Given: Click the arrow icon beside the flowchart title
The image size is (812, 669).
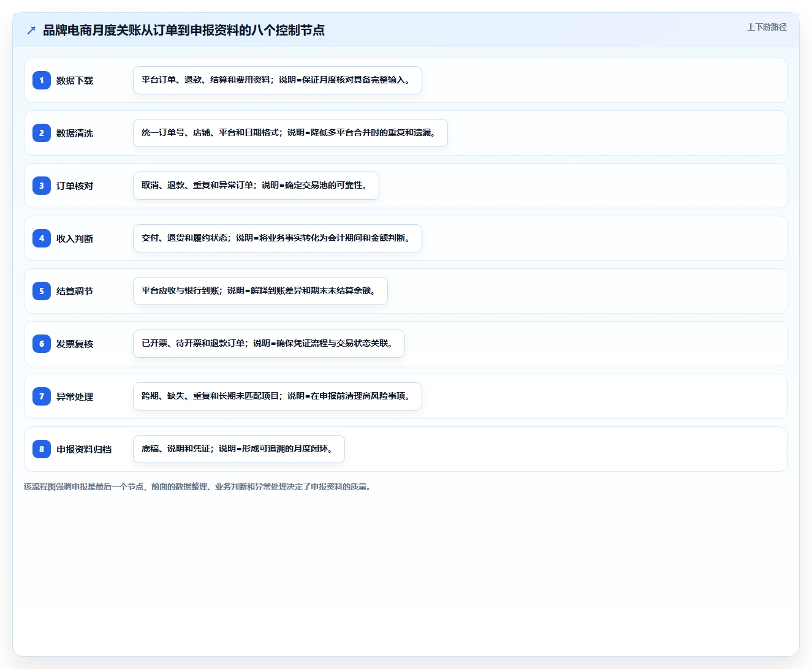Looking at the screenshot, I should [31, 30].
